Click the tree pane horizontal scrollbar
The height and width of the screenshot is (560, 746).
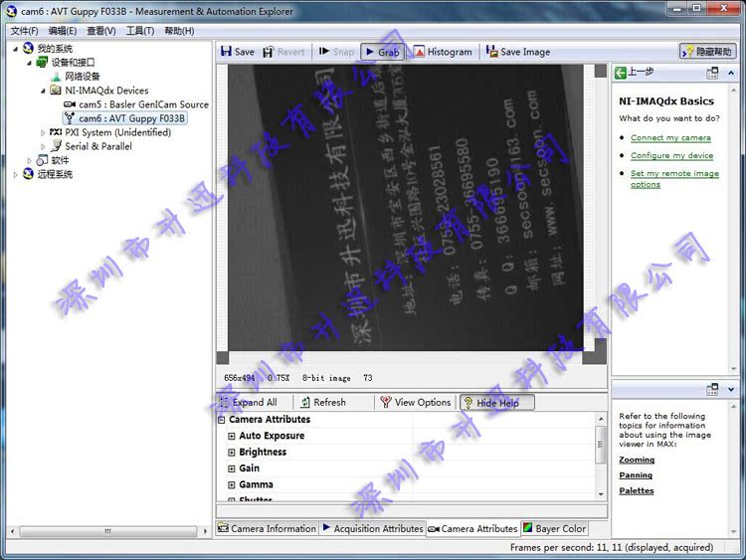108,531
